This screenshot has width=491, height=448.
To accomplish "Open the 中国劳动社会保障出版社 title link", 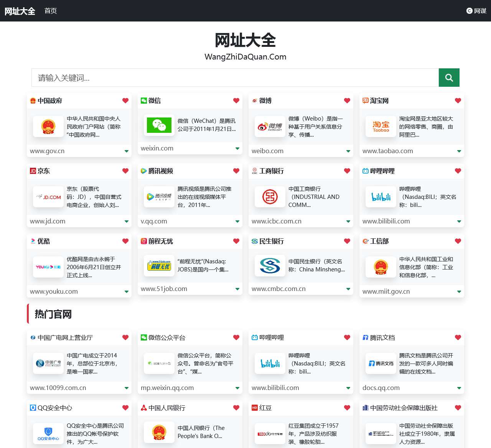I will [x=404, y=408].
